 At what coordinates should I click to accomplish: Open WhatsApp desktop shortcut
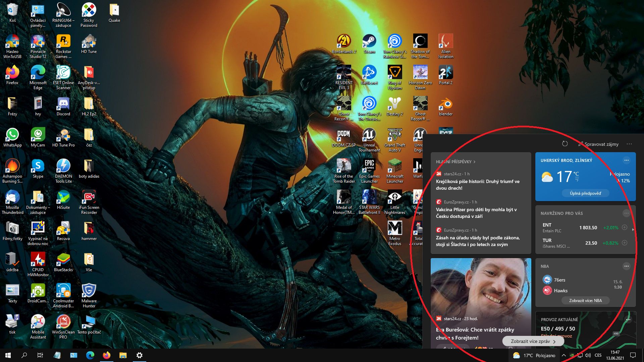tap(12, 135)
